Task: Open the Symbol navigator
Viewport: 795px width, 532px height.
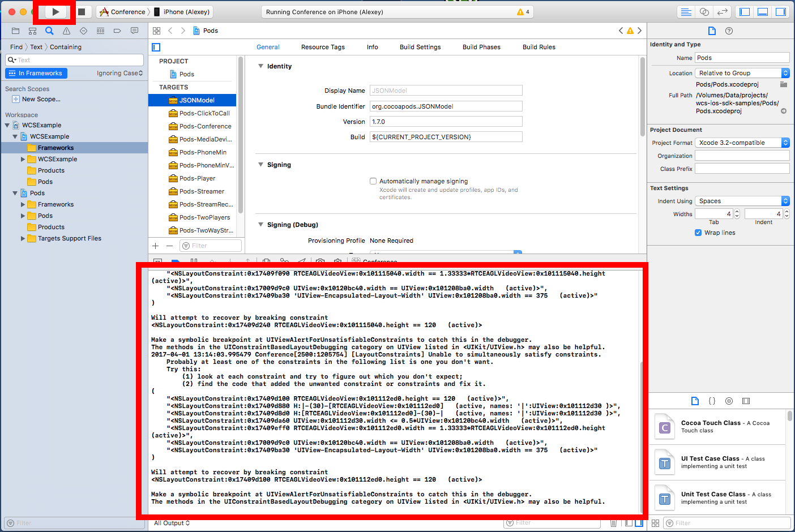Action: pos(32,31)
